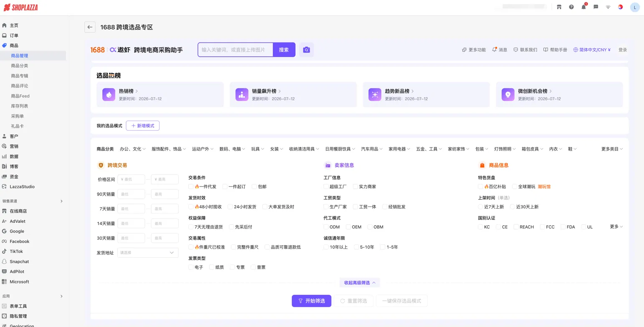
Task: Open the help question mark icon
Action: 571,7
